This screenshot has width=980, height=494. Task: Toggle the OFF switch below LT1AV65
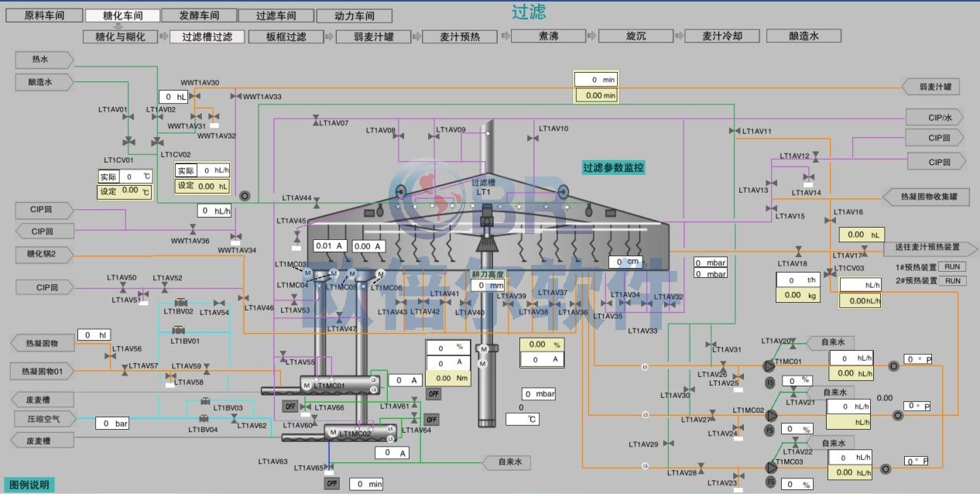(x=332, y=483)
